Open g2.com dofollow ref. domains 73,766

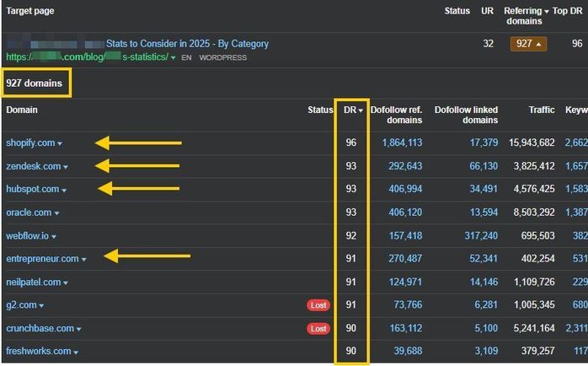pyautogui.click(x=408, y=304)
